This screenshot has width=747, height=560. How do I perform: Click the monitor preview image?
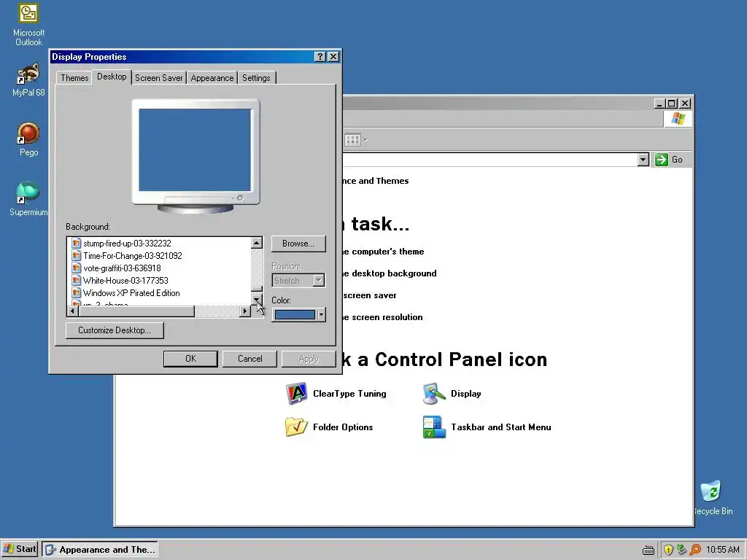[x=196, y=155]
